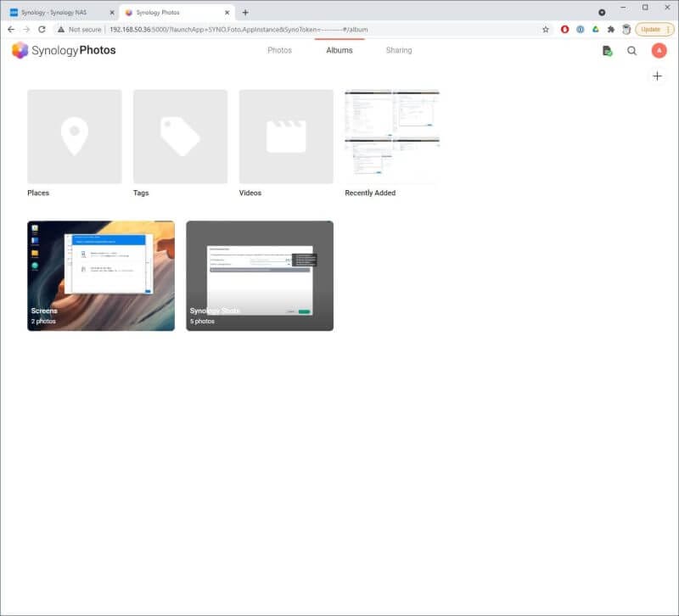Viewport: 679px width, 616px height.
Task: Open Synology Photos search
Action: (633, 51)
